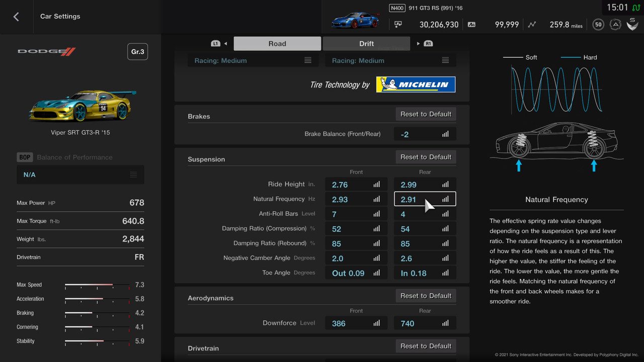Click the Michelin tire technology logo
The image size is (644, 362).
416,84
